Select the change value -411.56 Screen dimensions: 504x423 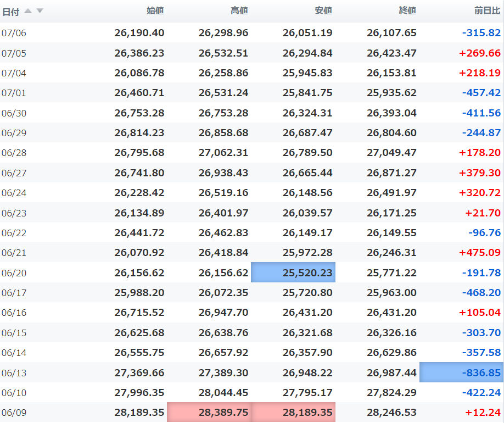click(481, 113)
